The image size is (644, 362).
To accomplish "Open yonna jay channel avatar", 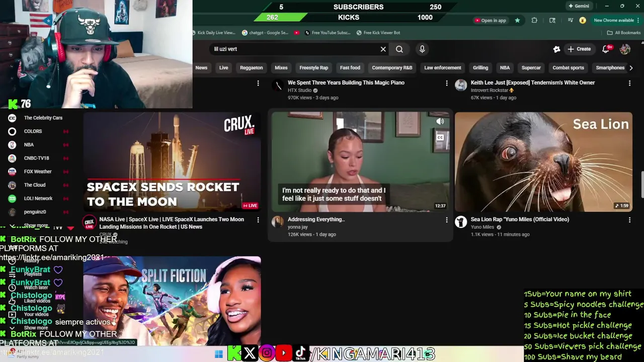I will pos(278,222).
